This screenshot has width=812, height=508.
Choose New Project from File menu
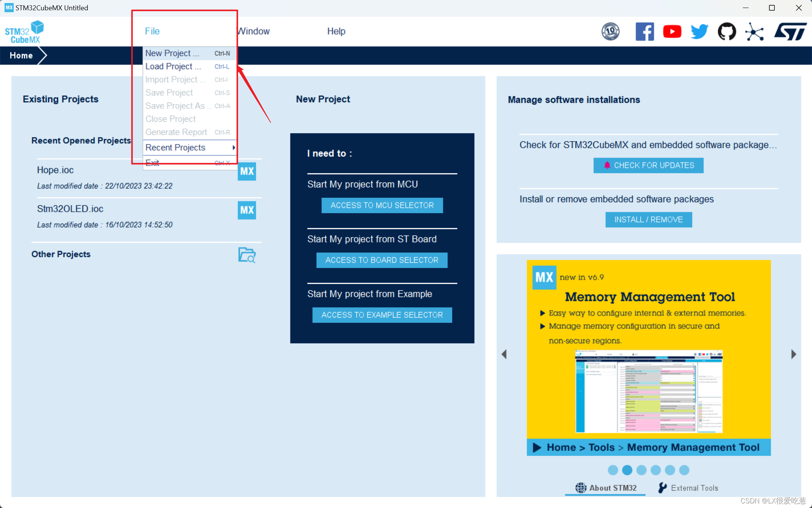190,53
